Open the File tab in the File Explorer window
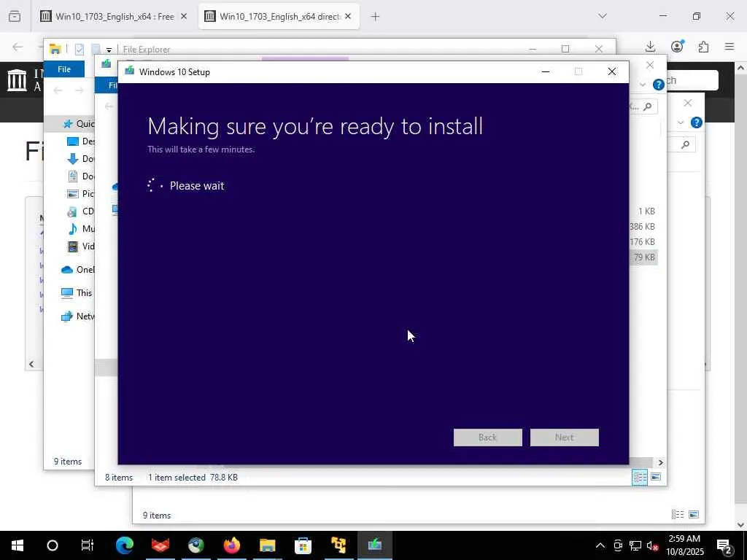 64,69
